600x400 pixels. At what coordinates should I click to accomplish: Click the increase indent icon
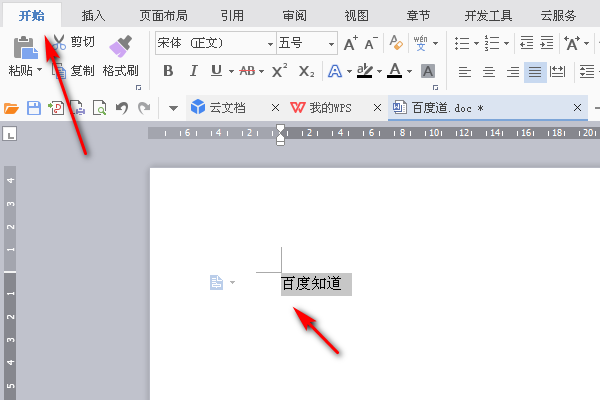tap(547, 43)
